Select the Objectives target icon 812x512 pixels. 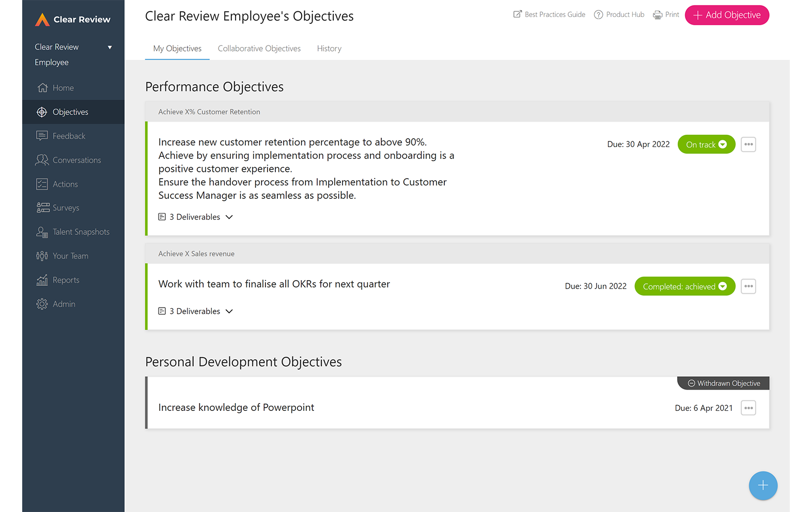coord(42,112)
